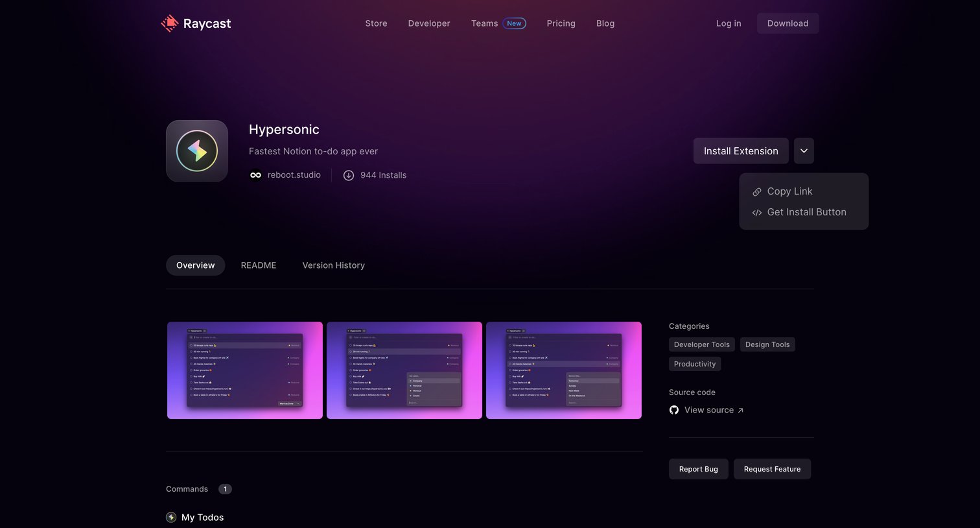The width and height of the screenshot is (980, 528).
Task: Click the 944 Installs text
Action: tap(383, 175)
